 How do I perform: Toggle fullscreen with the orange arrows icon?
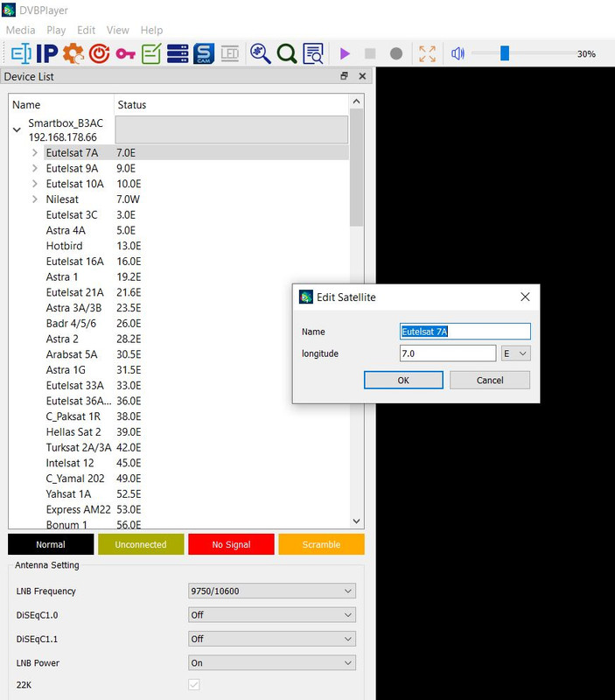click(427, 53)
